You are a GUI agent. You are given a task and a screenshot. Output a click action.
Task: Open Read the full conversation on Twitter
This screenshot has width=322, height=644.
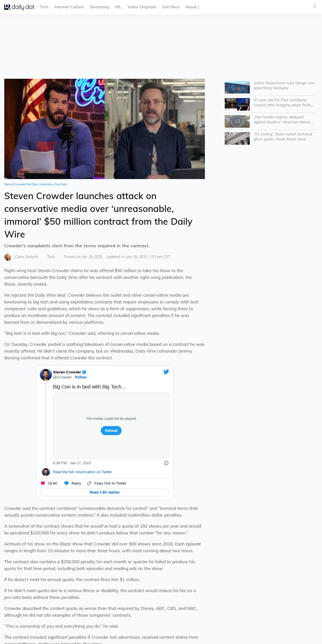tap(83, 472)
